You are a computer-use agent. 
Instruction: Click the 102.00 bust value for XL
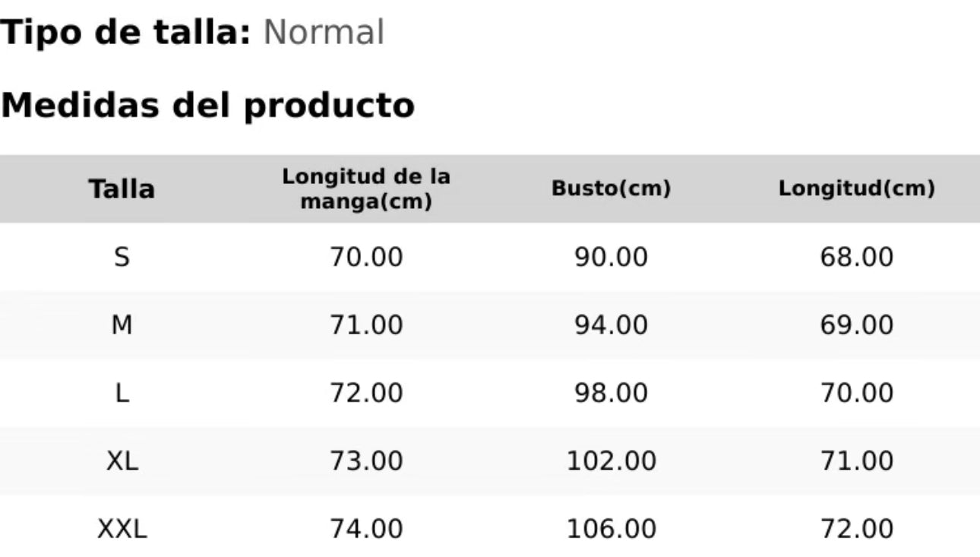[612, 460]
